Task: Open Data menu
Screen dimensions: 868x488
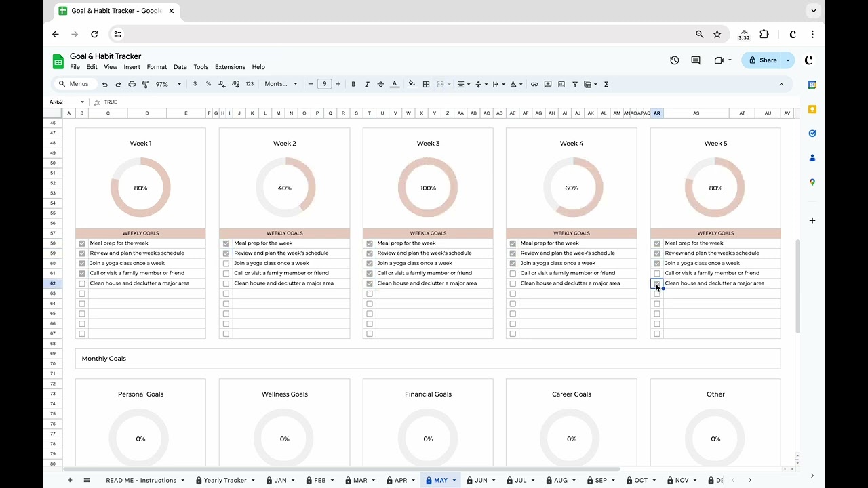Action: tap(180, 67)
